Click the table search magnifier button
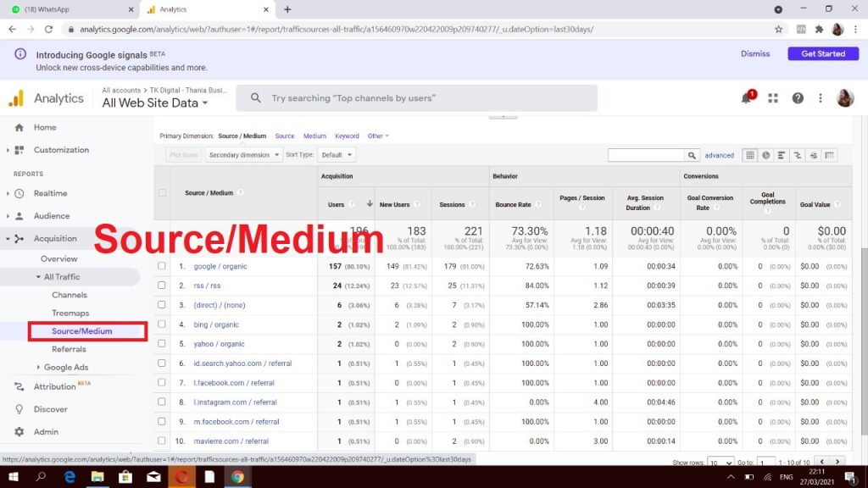This screenshot has width=868, height=488. pyautogui.click(x=693, y=155)
